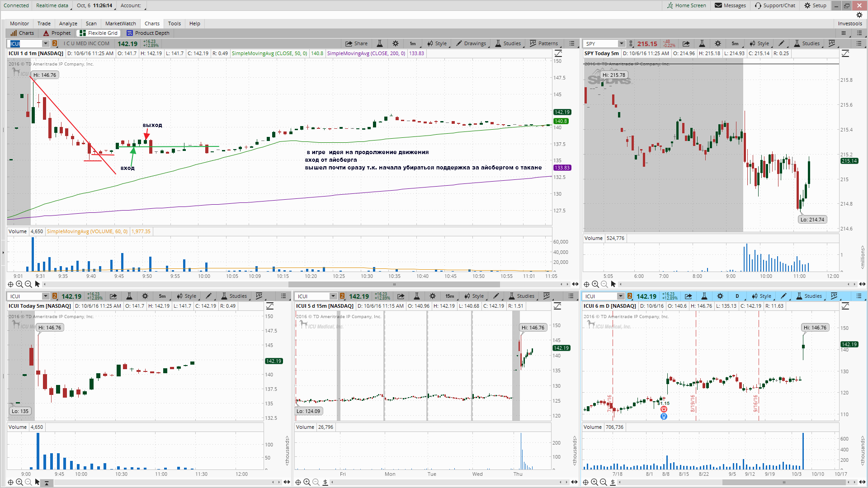The width and height of the screenshot is (868, 488).
Task: Select pointer cursor tool under ICUI 1m chart
Action: (x=38, y=284)
